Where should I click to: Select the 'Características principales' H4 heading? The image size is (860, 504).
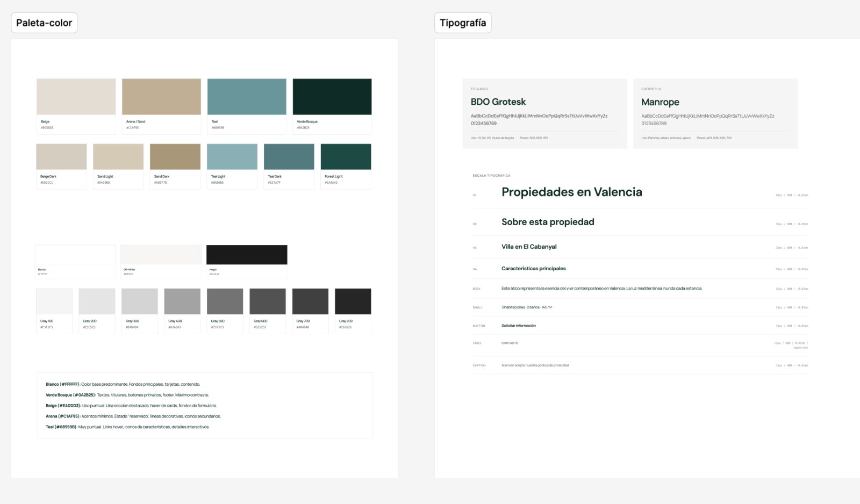534,269
